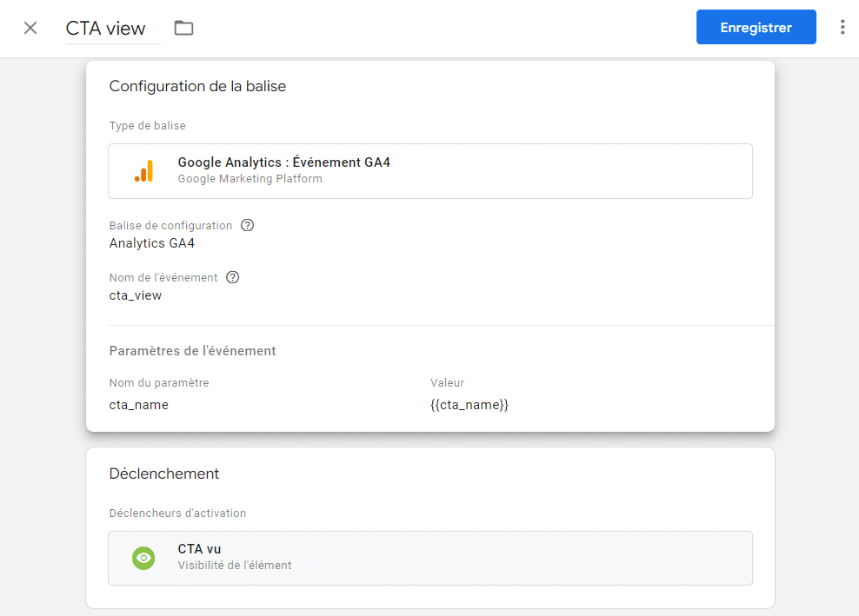Close the tag editor with the X icon
Screen dimensions: 859x616
click(x=30, y=28)
